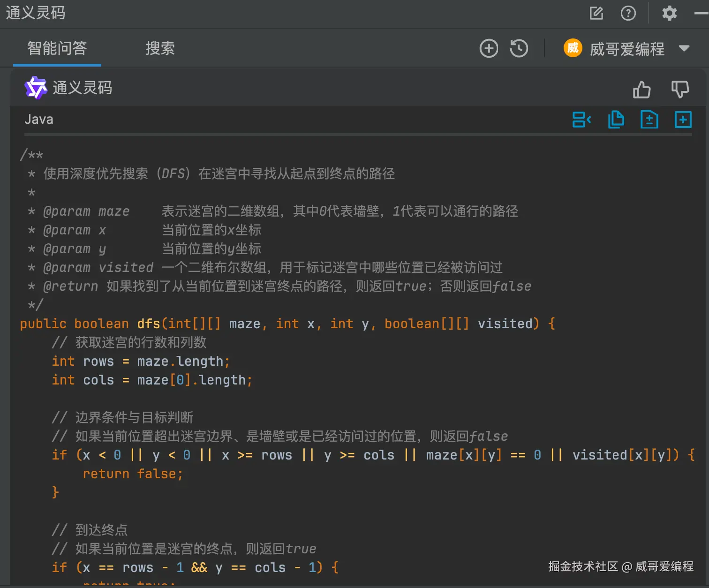Viewport: 709px width, 588px height.
Task: Click the dfs method name in code
Action: point(149,324)
